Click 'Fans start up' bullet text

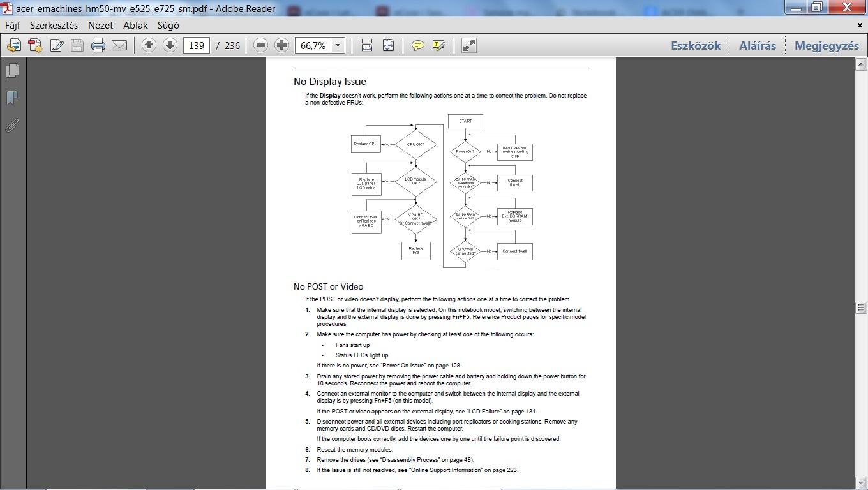(352, 345)
